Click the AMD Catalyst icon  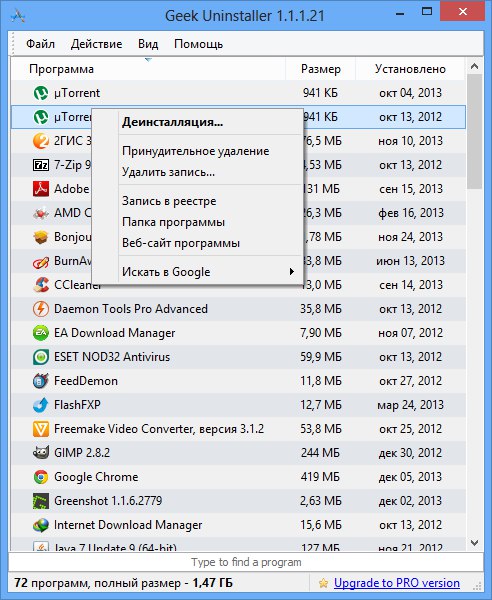click(41, 213)
